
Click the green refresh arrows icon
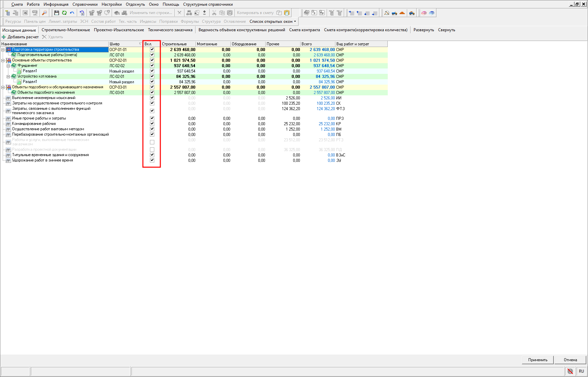tap(64, 13)
